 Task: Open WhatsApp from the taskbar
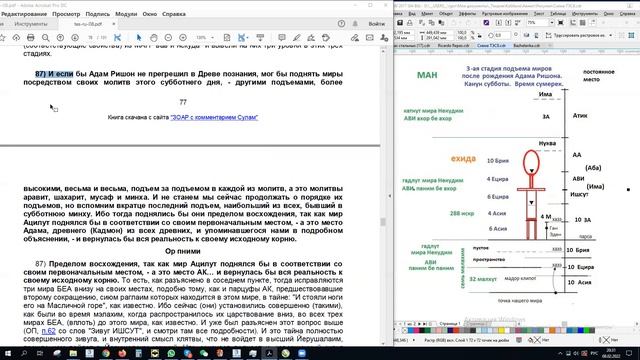coord(171,353)
